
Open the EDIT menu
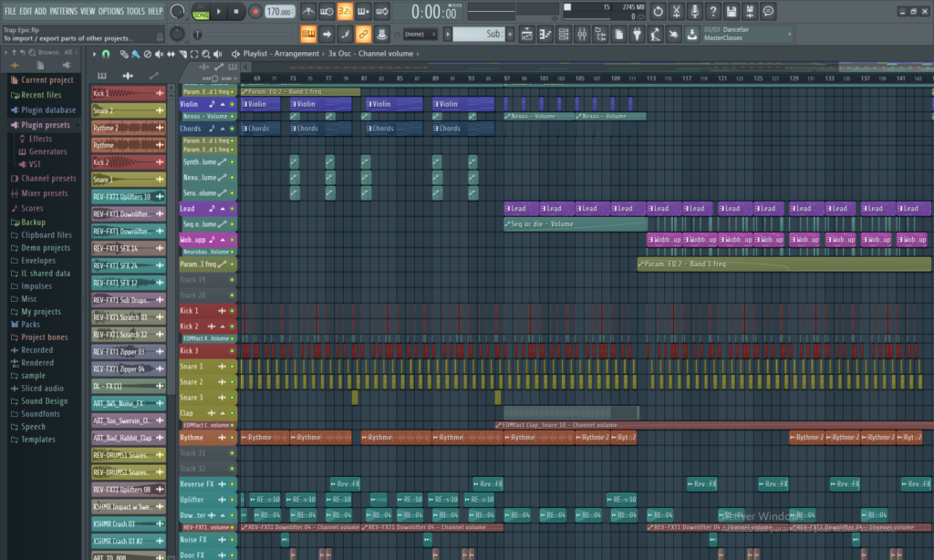point(26,11)
